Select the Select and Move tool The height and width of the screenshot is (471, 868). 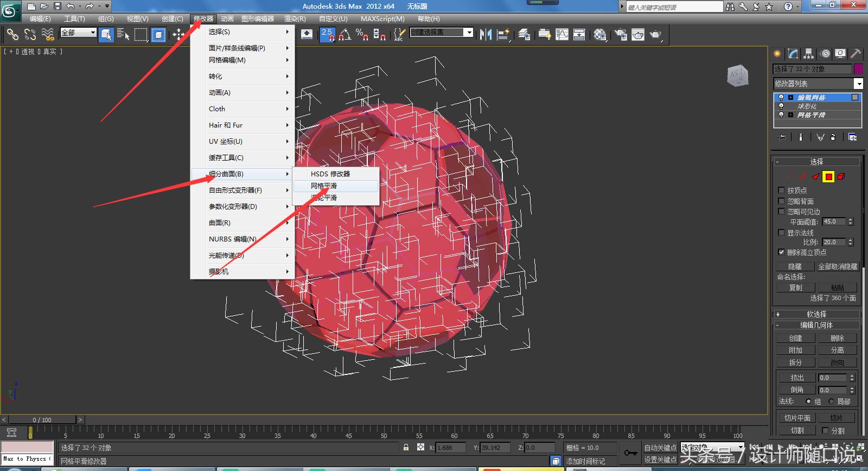[178, 35]
